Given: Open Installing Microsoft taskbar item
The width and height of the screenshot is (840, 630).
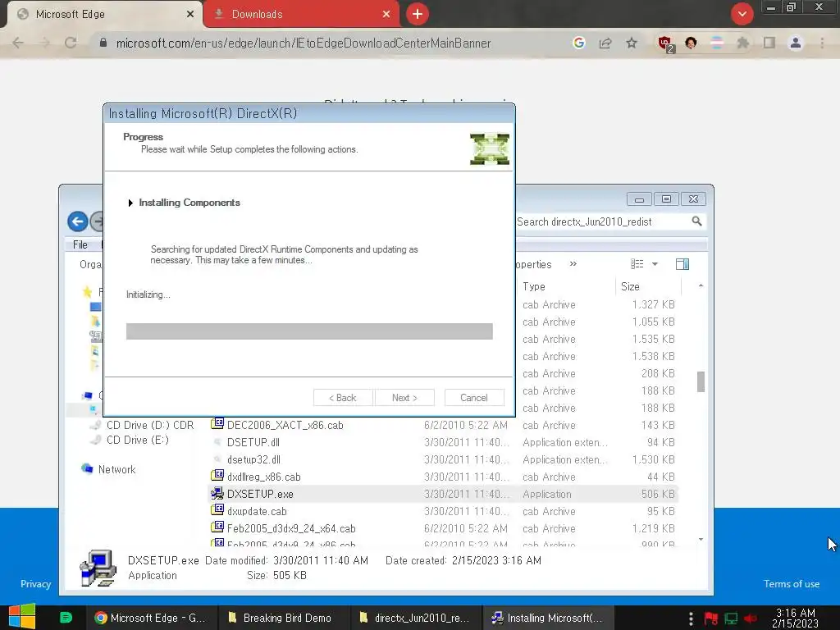Looking at the screenshot, I should pos(548,618).
